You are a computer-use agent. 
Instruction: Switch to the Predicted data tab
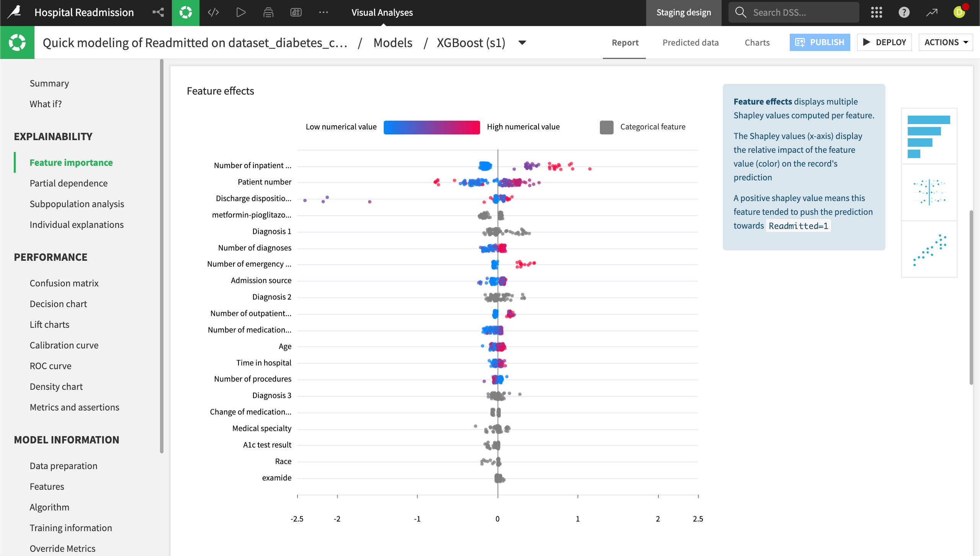click(690, 43)
